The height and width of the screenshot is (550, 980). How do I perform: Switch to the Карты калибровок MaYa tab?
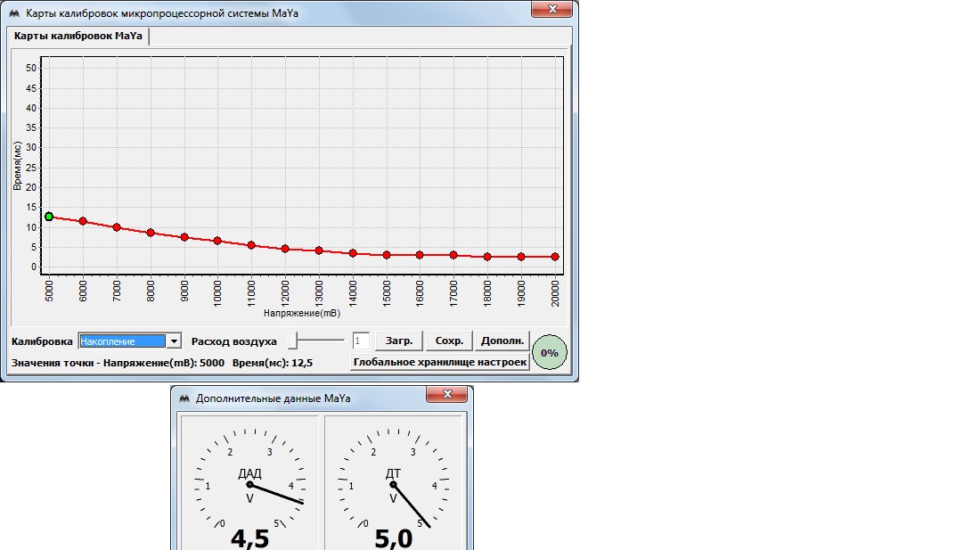pyautogui.click(x=78, y=36)
